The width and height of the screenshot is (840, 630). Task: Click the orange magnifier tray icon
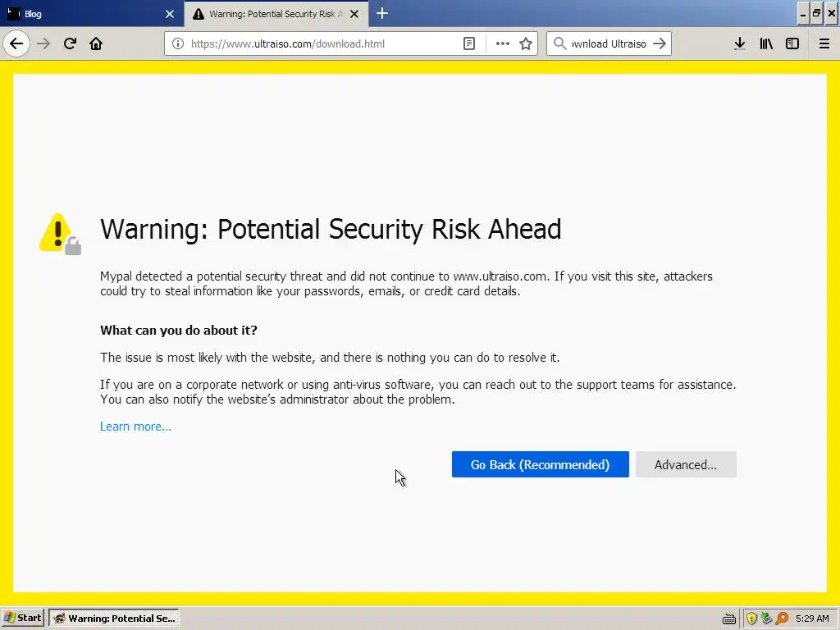[x=782, y=619]
